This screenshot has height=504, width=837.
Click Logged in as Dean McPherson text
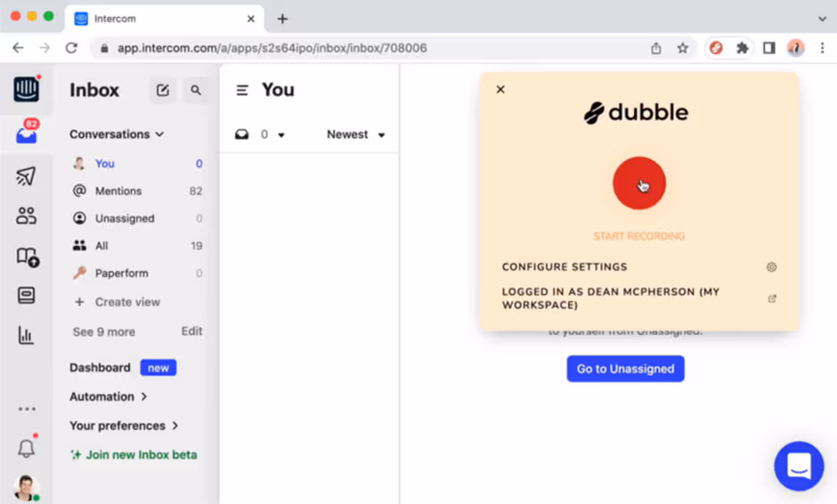pyautogui.click(x=611, y=298)
